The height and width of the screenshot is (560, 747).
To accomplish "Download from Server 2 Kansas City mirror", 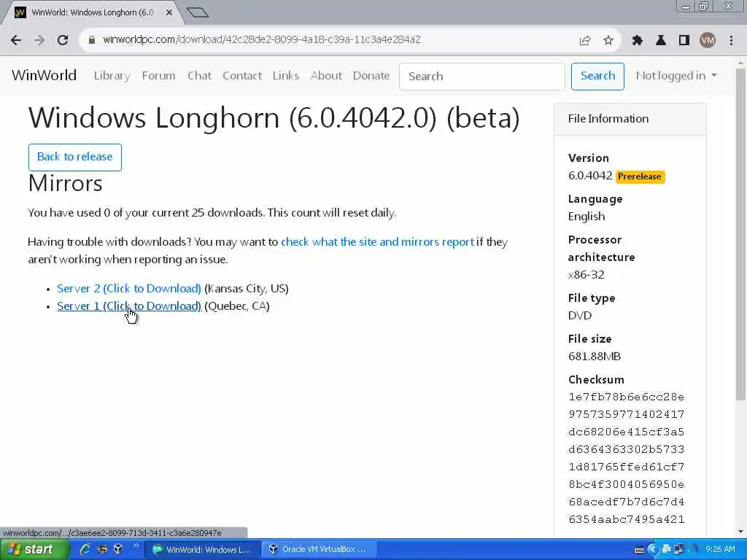I will coord(129,289).
